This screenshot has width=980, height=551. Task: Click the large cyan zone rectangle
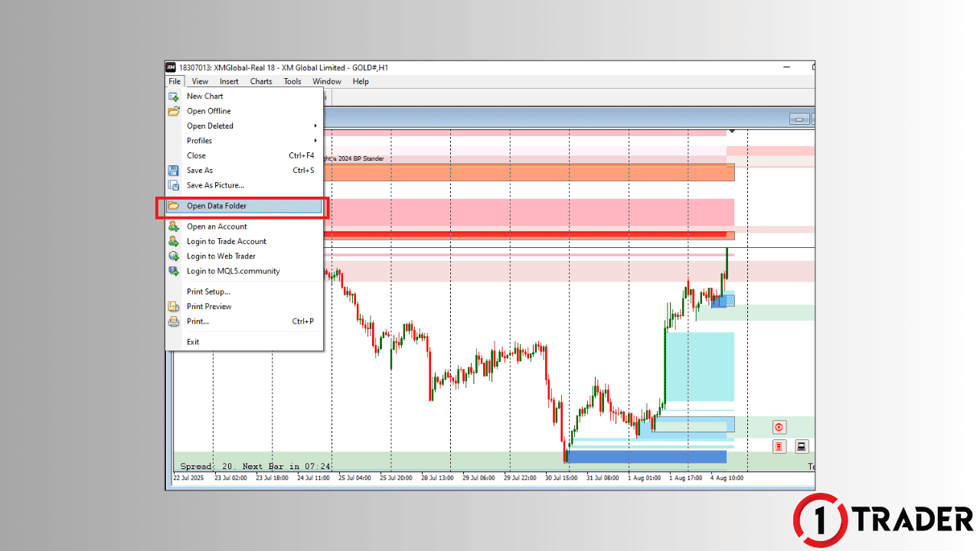pyautogui.click(x=700, y=366)
